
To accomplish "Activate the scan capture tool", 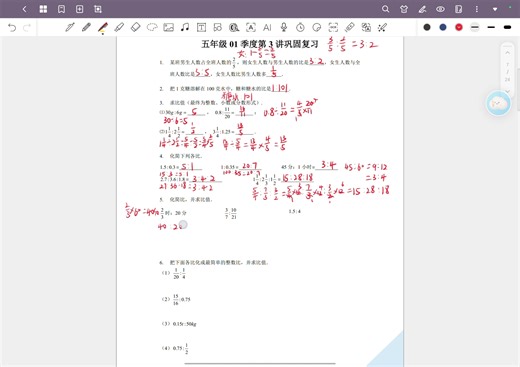I will pos(333,27).
